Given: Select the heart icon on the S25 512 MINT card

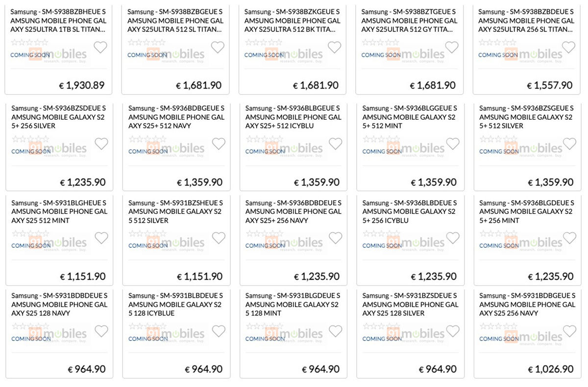Looking at the screenshot, I should point(101,237).
